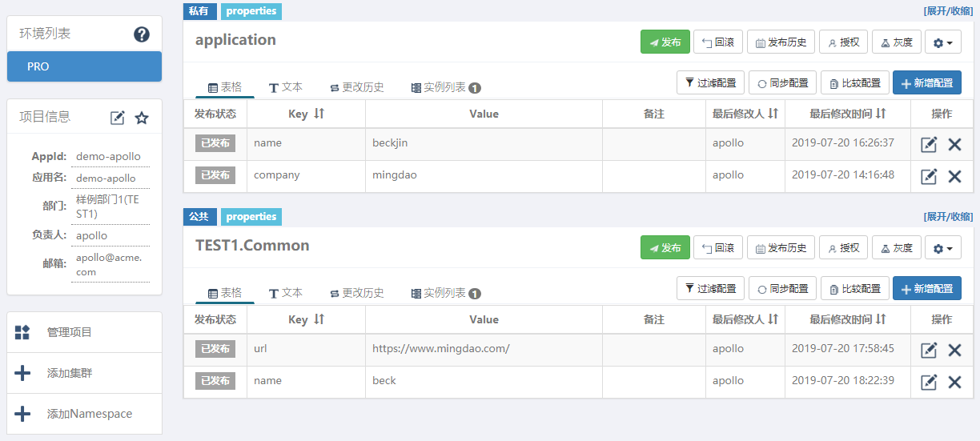This screenshot has width=980, height=441.
Task: Open TEST1.Common gear settings dropdown
Action: click(x=943, y=248)
